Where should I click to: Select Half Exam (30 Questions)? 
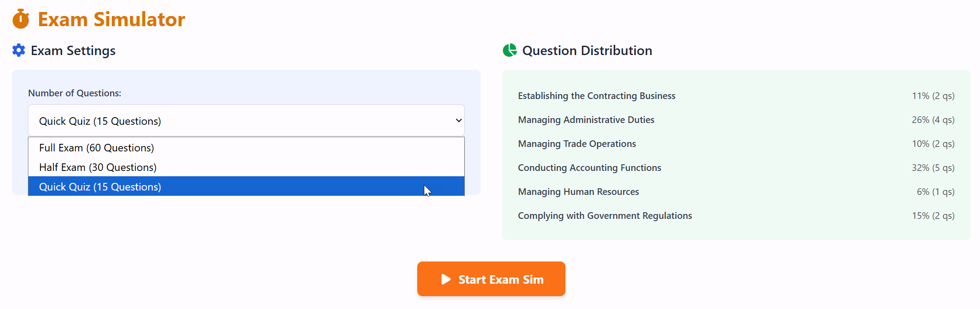tap(98, 167)
